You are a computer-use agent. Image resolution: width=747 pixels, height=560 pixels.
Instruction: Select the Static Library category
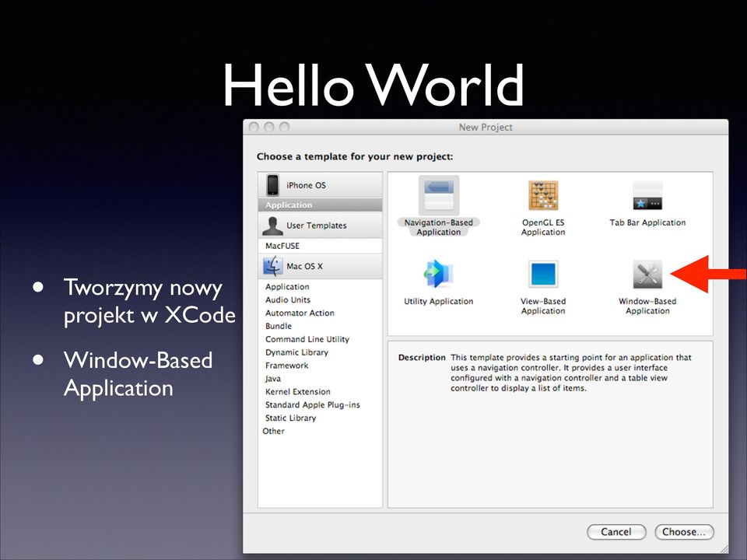coord(320,418)
